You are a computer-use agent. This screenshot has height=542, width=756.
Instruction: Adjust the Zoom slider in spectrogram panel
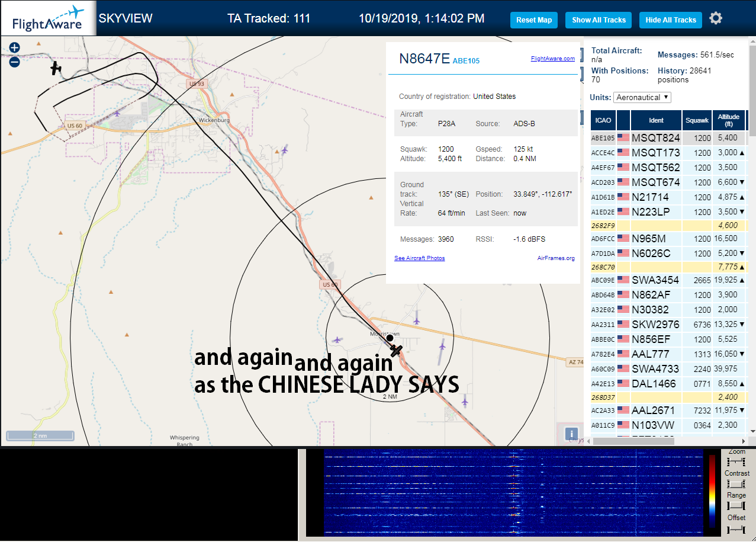tap(736, 461)
